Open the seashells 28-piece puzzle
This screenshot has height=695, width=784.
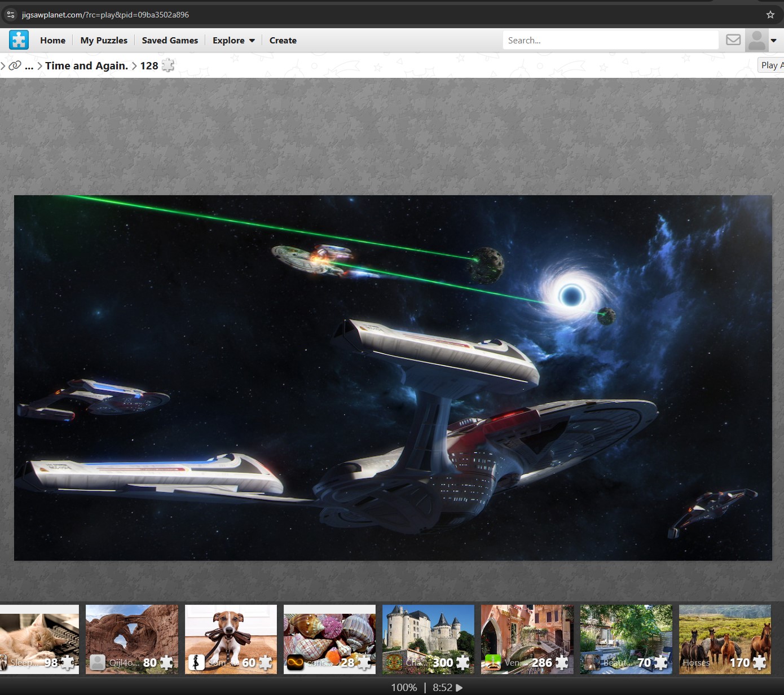[329, 639]
